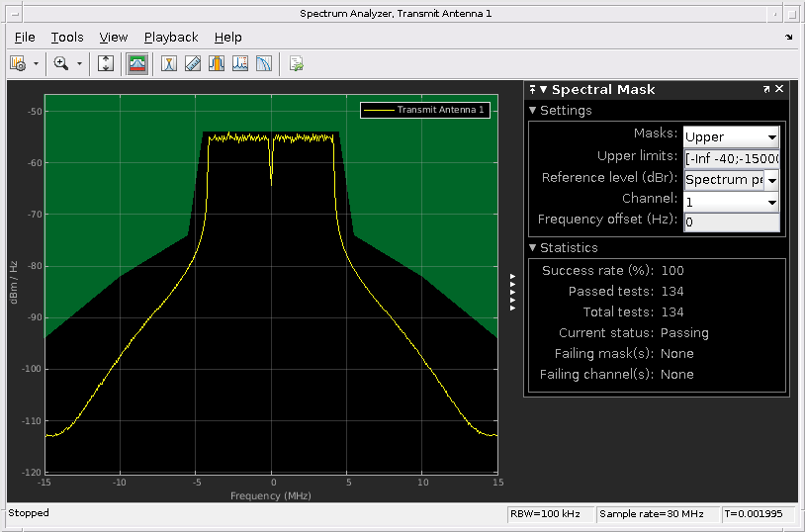Viewport: 805px width, 532px height.
Task: Open the CCDF Measurements tool
Action: point(264,63)
